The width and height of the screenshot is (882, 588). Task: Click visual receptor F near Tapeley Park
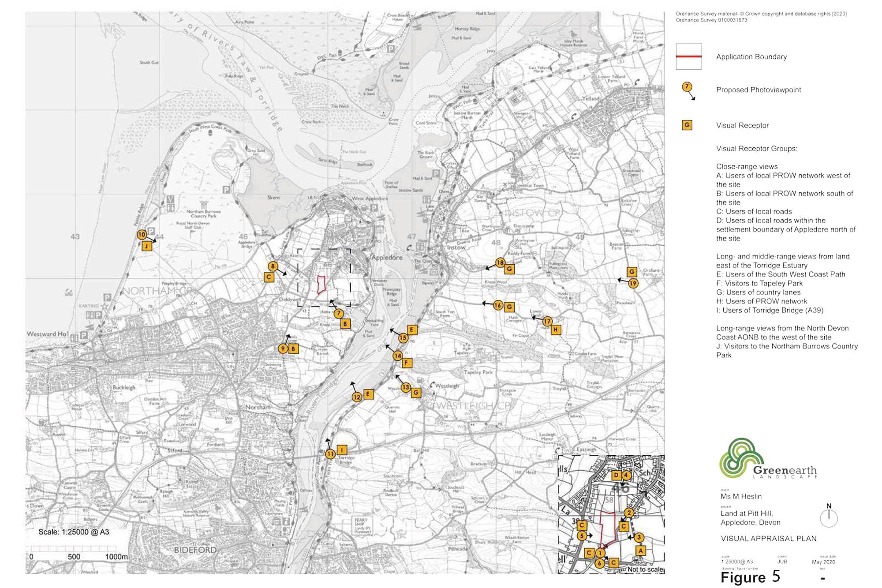pos(407,363)
